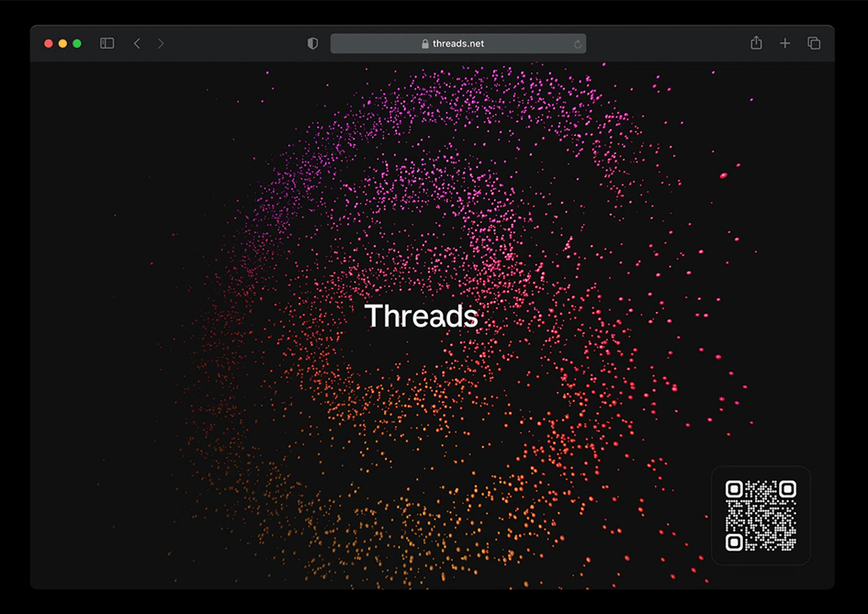Go back to the previous page
This screenshot has height=614, width=868.
(x=137, y=43)
